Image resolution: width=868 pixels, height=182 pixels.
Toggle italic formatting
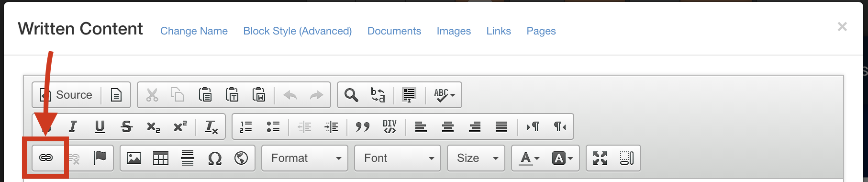pos(73,126)
